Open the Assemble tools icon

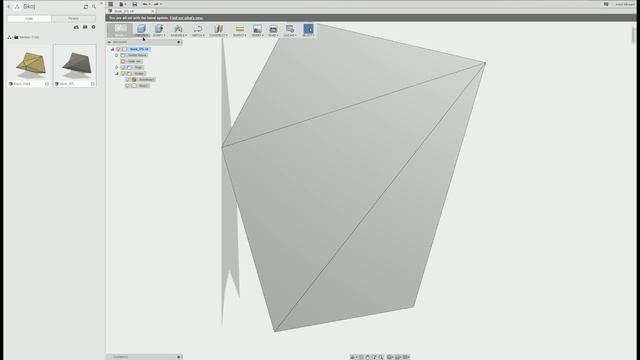pos(178,29)
